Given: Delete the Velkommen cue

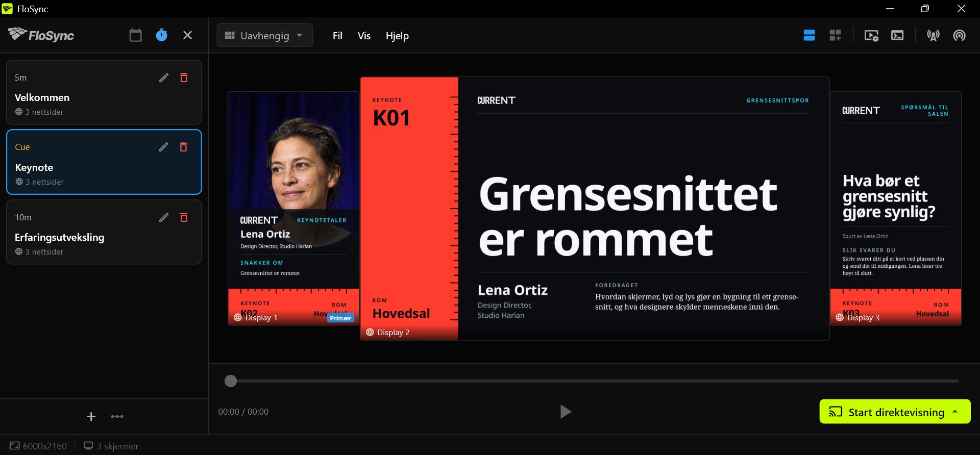Looking at the screenshot, I should (184, 78).
